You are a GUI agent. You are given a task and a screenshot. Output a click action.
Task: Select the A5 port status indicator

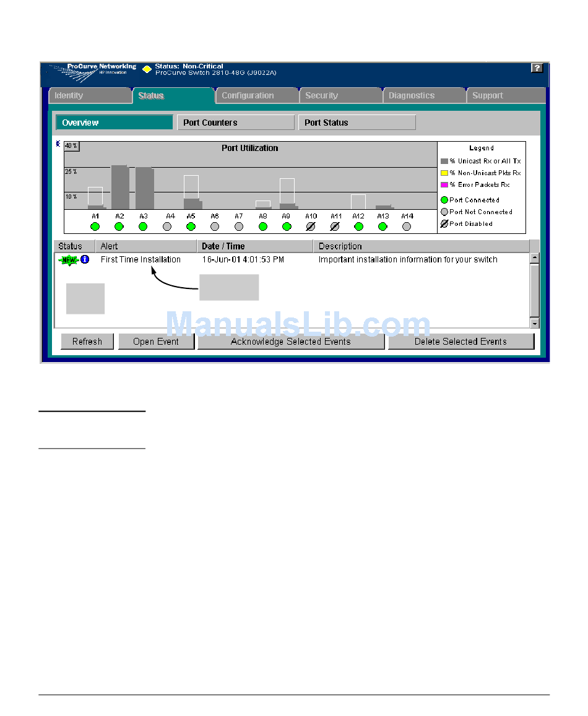pyautogui.click(x=191, y=226)
